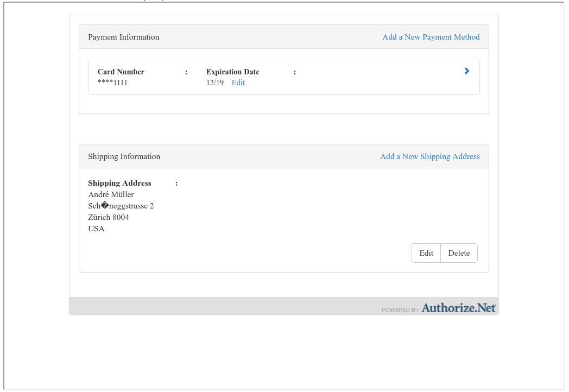Select the name André Müller
This screenshot has height=392, width=569.
111,194
